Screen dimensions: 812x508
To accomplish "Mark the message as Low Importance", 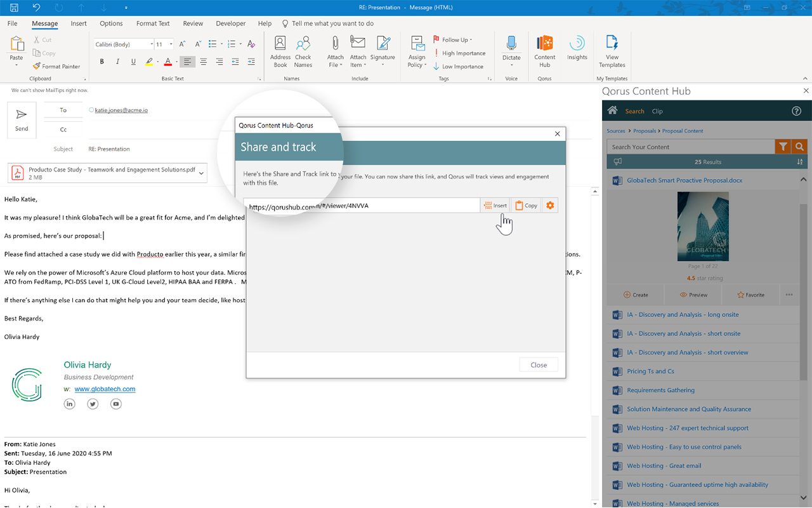I will (x=458, y=66).
